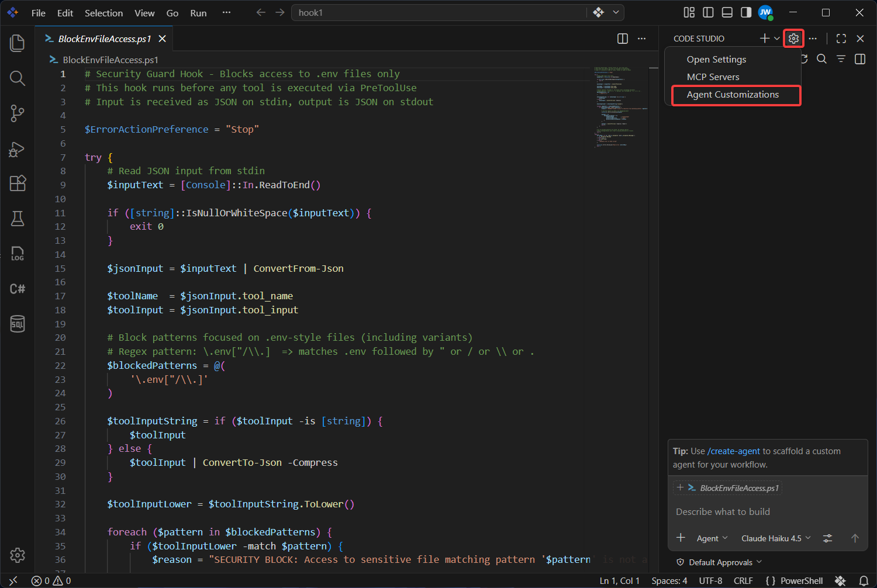Open the Search view in activity bar
This screenshot has height=588, width=877.
(18, 78)
